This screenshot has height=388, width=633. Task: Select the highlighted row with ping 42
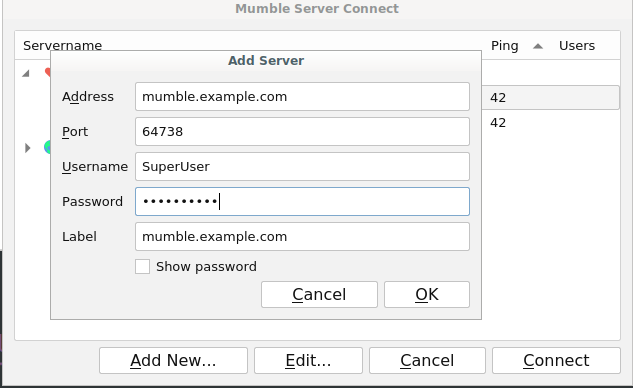click(551, 97)
